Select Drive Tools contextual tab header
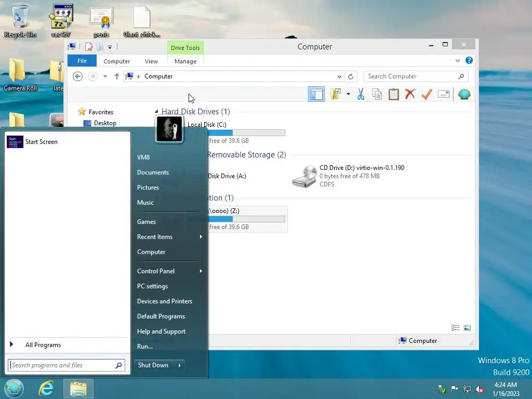 (185, 47)
